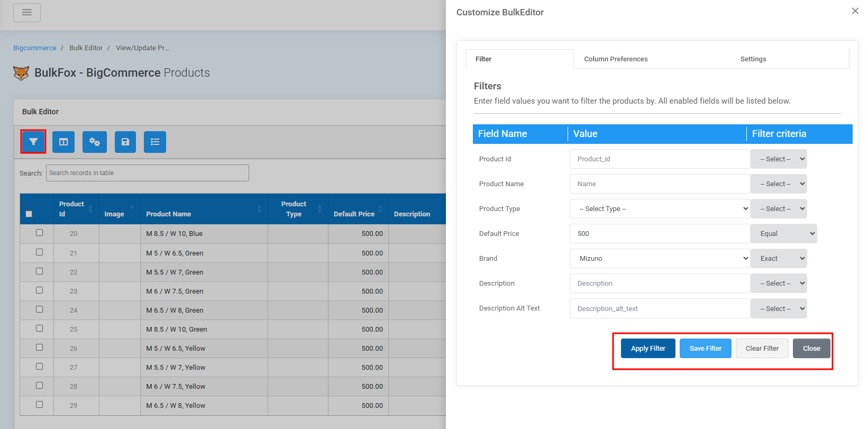This screenshot has height=429, width=868.
Task: Click the Clear Filter button
Action: [762, 349]
